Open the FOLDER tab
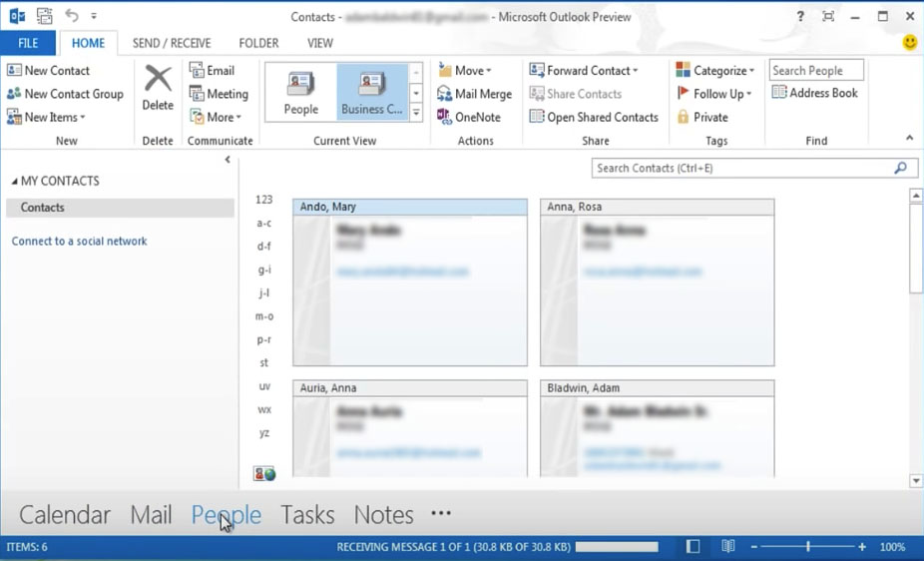 pyautogui.click(x=258, y=43)
